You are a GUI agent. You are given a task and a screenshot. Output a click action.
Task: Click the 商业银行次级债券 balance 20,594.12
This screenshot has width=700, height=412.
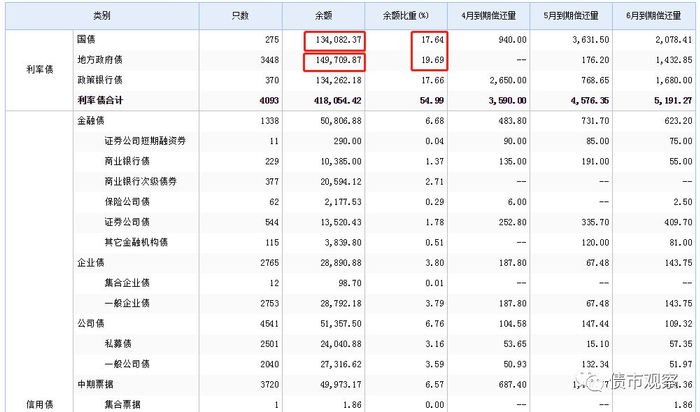[341, 182]
